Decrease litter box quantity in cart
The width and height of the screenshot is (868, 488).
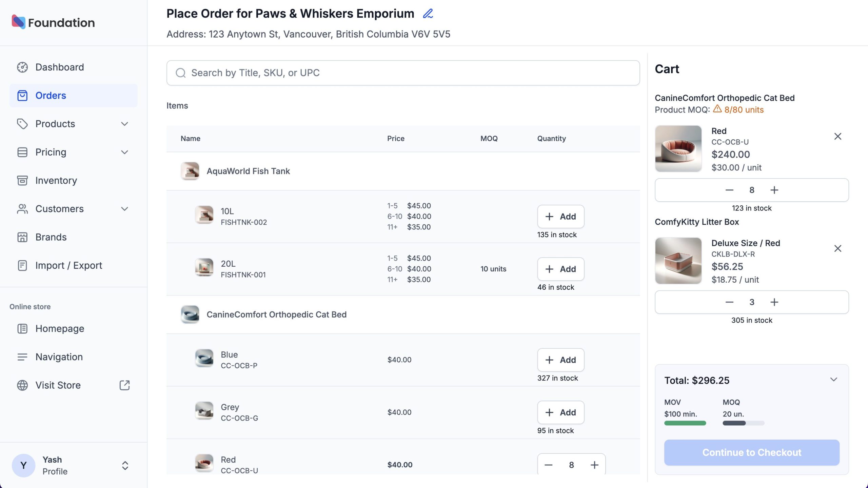(x=729, y=302)
